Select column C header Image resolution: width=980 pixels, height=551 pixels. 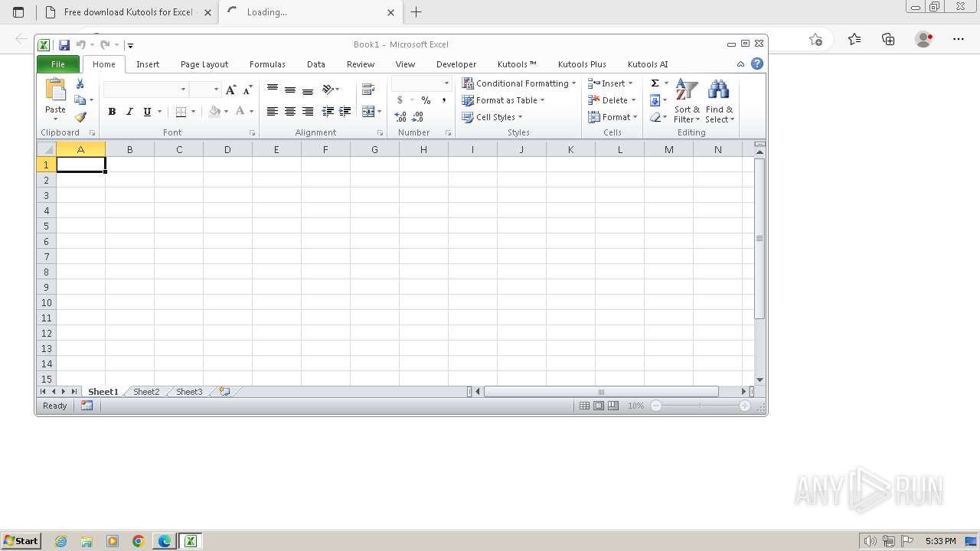(178, 149)
